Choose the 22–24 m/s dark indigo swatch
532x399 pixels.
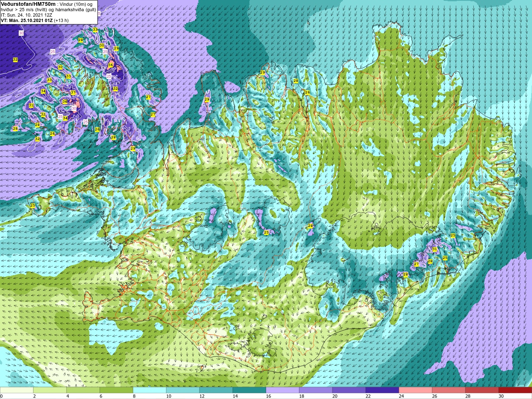[x=382, y=390]
